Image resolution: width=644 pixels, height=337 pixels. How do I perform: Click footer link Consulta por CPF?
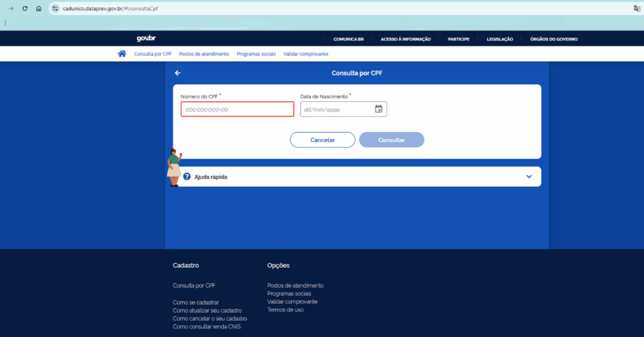click(194, 285)
